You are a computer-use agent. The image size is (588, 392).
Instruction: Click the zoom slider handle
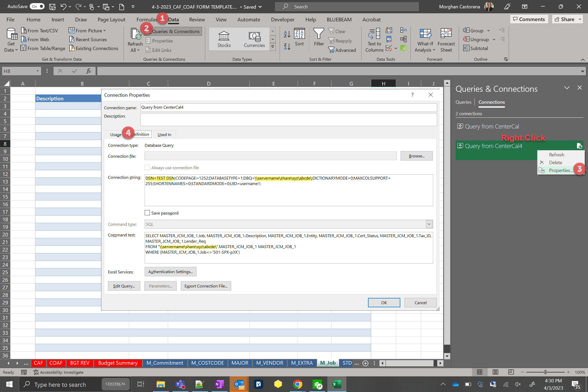(545, 372)
